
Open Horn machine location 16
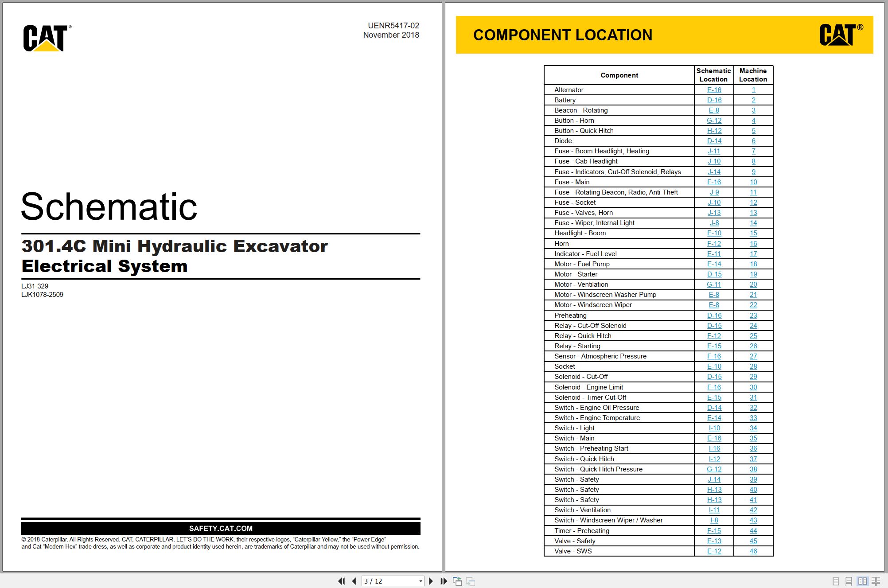[x=753, y=244]
